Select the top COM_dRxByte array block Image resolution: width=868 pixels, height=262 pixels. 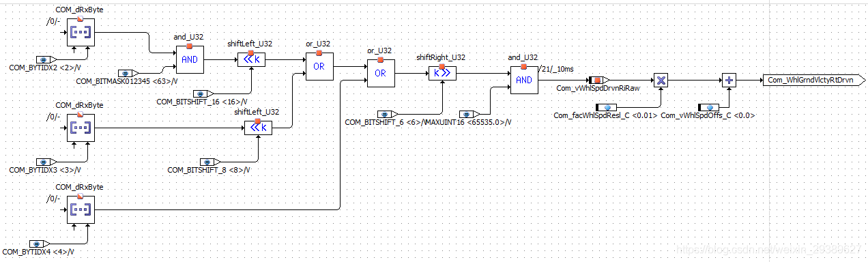81,33
